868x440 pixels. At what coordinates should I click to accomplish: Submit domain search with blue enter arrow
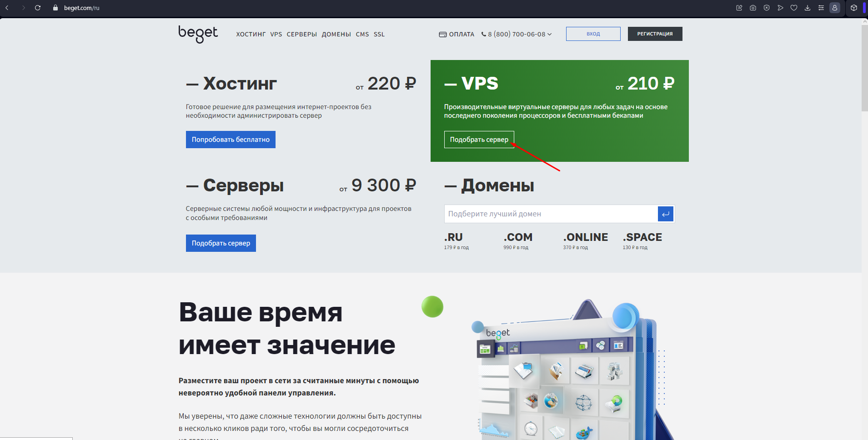[x=666, y=214]
